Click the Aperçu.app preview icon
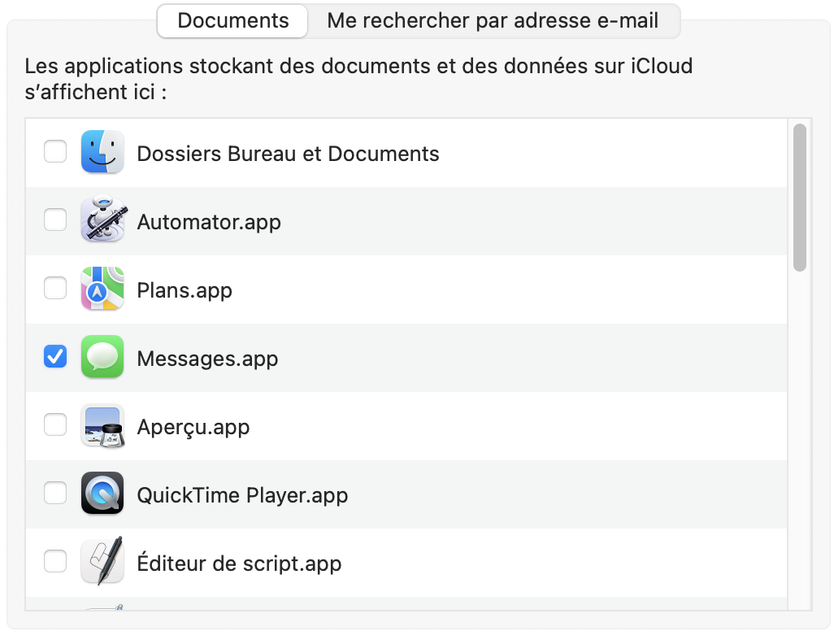 point(102,424)
